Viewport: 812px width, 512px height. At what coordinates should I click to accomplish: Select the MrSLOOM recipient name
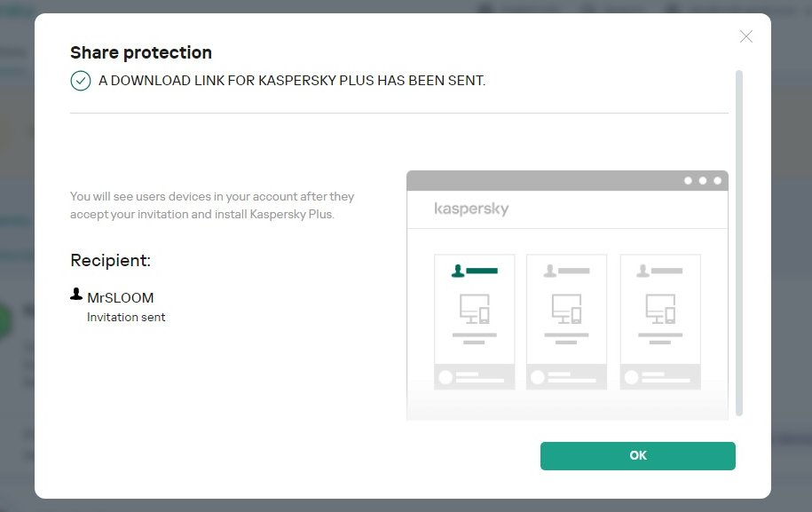click(x=120, y=297)
